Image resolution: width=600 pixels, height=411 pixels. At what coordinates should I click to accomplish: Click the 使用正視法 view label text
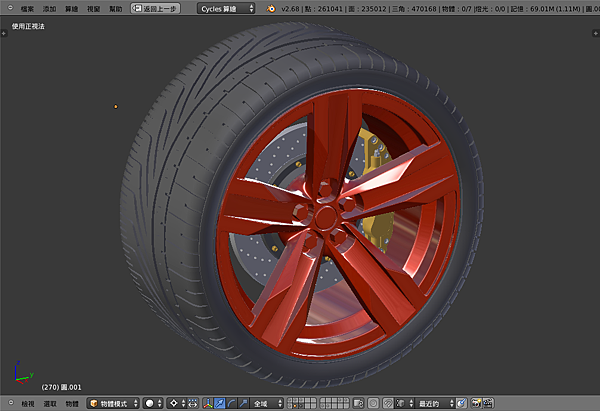(x=28, y=26)
